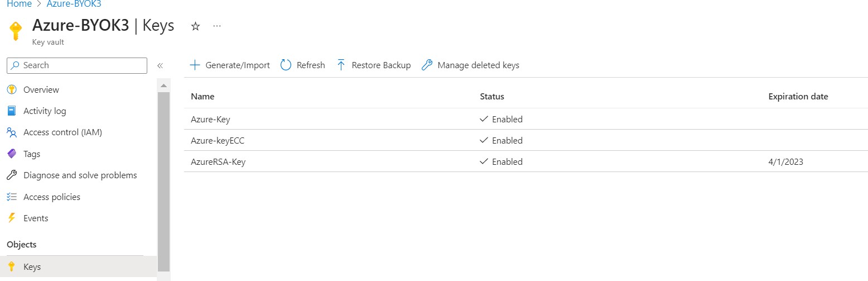Click Enabled status in AzureRSA-Key row
The width and height of the screenshot is (868, 281).
[501, 162]
